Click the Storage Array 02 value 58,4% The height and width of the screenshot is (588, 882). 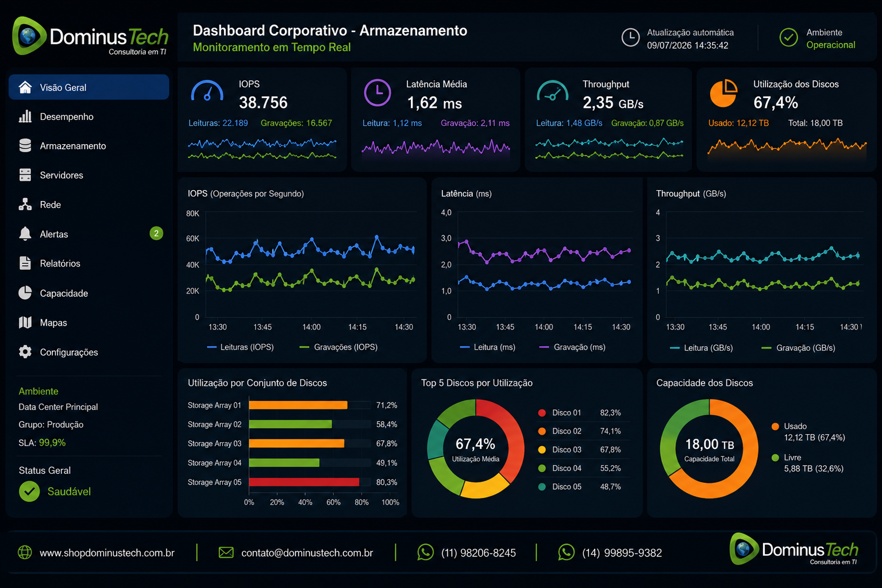tap(387, 424)
